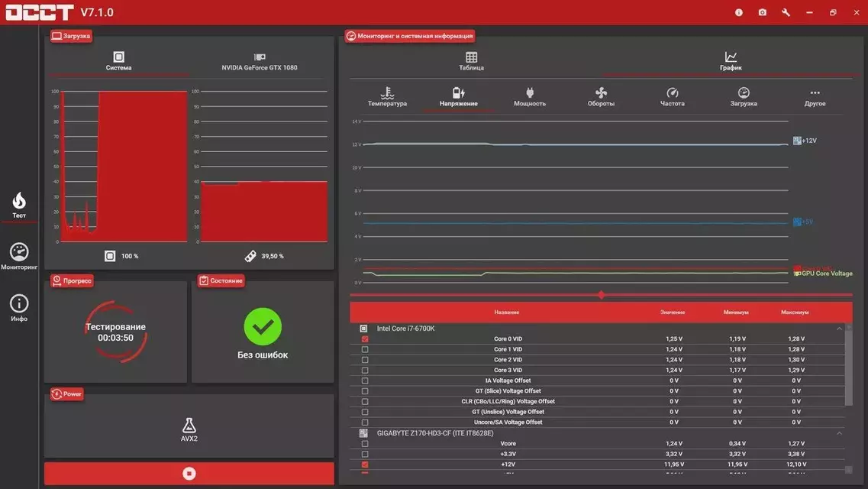The image size is (868, 489).
Task: Check the IA Voltage Offset checkbox
Action: click(365, 381)
